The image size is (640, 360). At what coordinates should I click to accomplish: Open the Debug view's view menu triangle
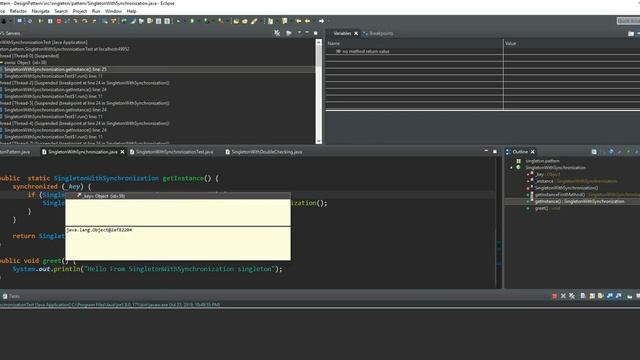(x=299, y=33)
